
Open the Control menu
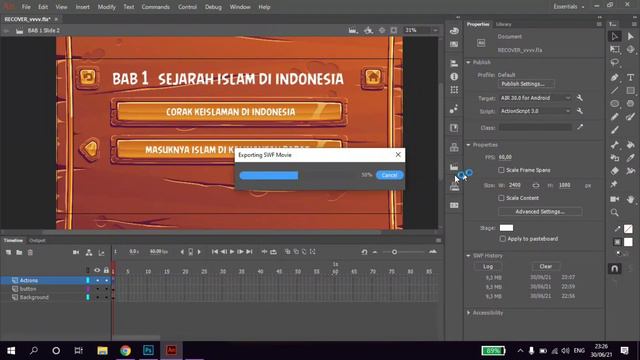(x=187, y=7)
